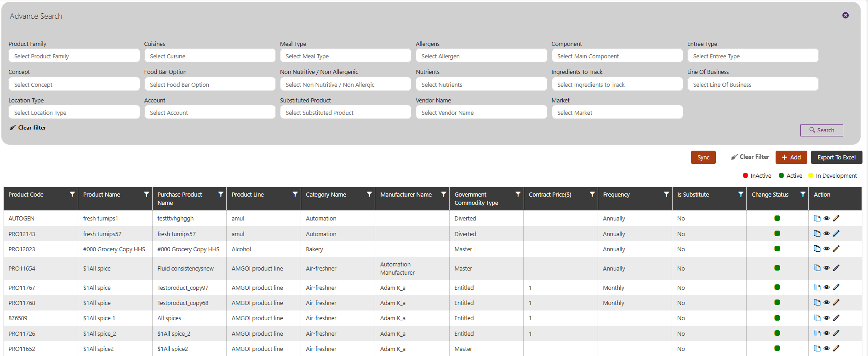
Task: Copy product PRO11654
Action: [x=817, y=268]
